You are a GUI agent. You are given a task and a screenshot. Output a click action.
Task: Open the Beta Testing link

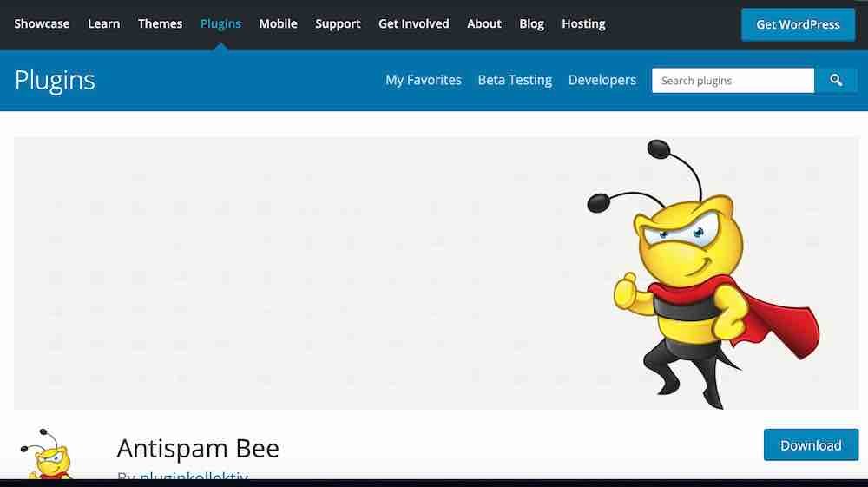click(515, 80)
